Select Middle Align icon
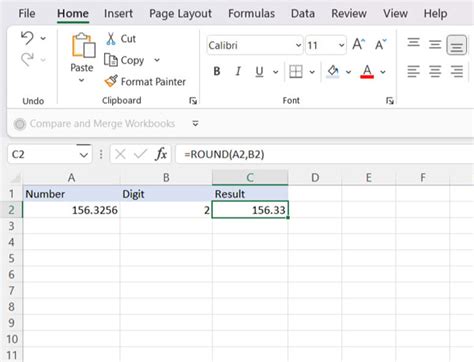 435,44
